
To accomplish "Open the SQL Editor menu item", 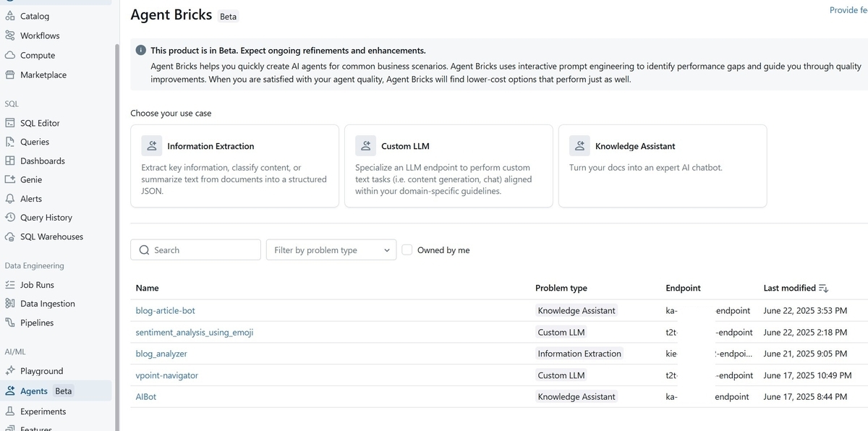I will (x=40, y=123).
